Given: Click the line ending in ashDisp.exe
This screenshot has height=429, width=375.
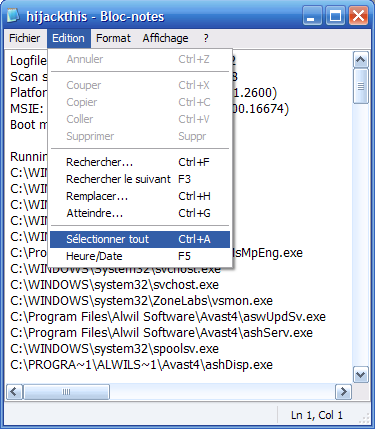Looking at the screenshot, I should [141, 365].
